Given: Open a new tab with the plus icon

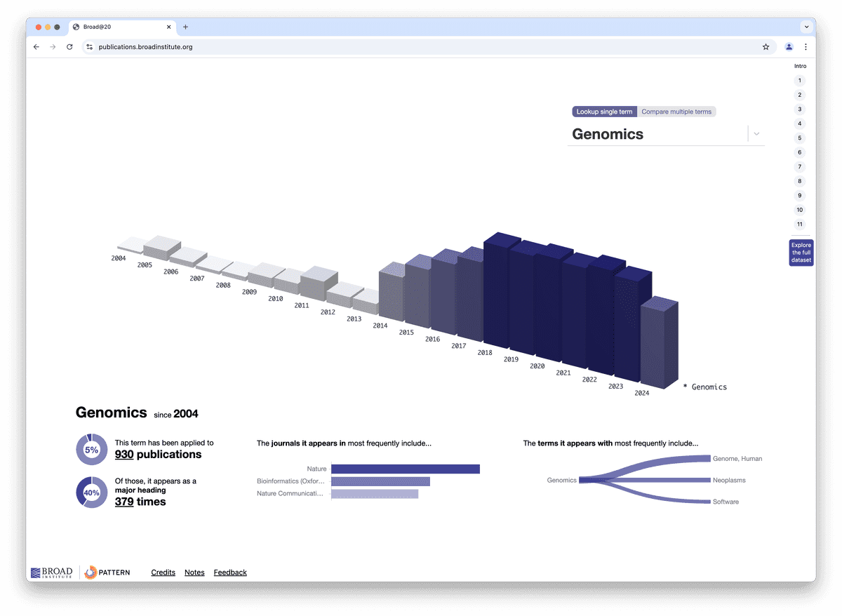Looking at the screenshot, I should tap(185, 27).
